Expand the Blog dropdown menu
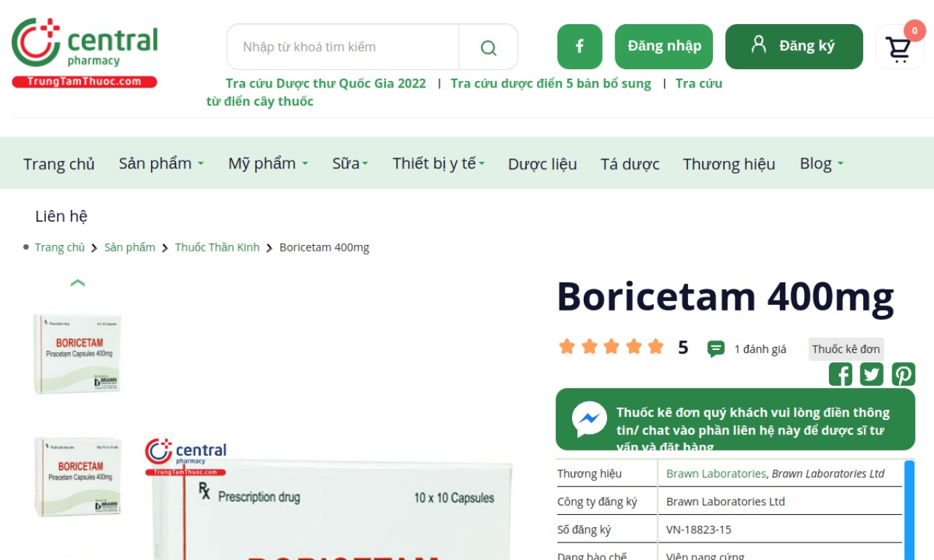Screen dimensions: 934x560 click(822, 163)
